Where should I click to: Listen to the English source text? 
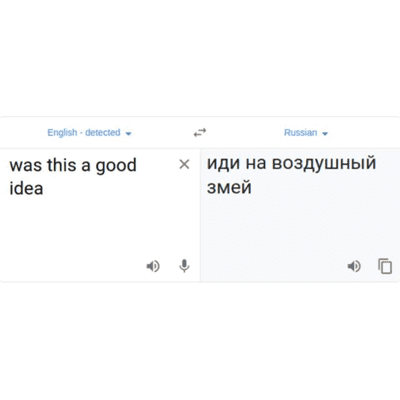pos(153,266)
